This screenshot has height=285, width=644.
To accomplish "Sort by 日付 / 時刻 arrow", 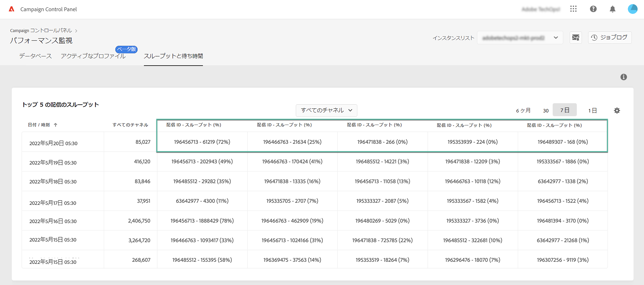I will pyautogui.click(x=56, y=125).
